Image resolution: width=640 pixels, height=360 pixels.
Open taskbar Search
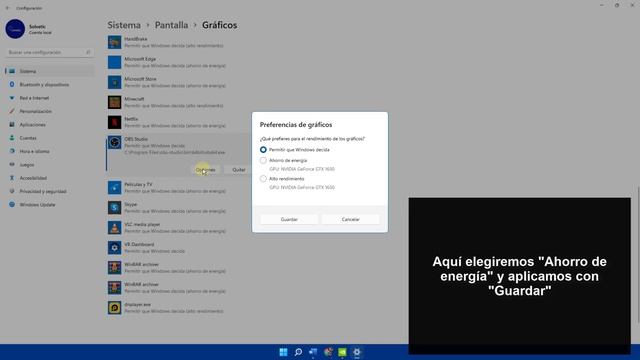pos(298,352)
